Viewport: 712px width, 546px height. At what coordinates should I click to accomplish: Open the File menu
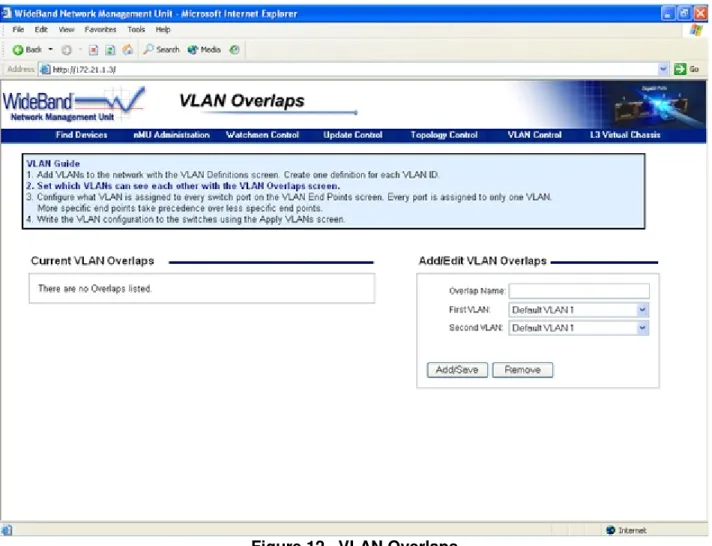pos(18,30)
